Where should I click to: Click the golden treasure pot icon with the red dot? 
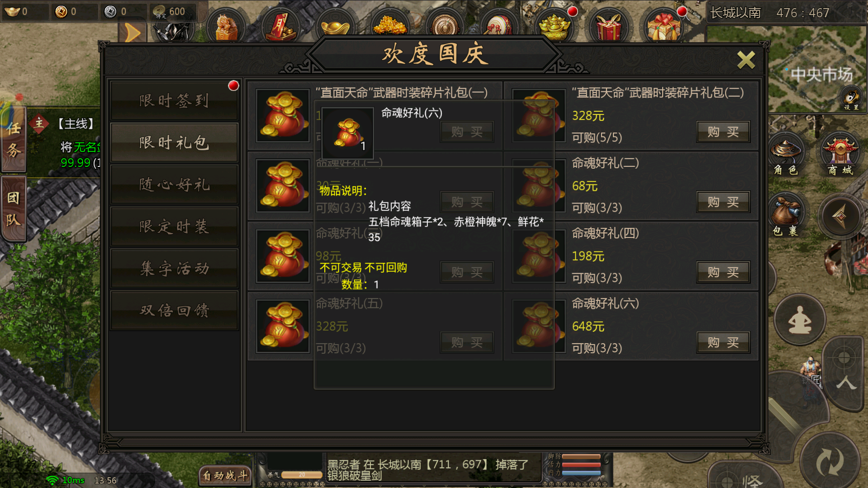(554, 26)
